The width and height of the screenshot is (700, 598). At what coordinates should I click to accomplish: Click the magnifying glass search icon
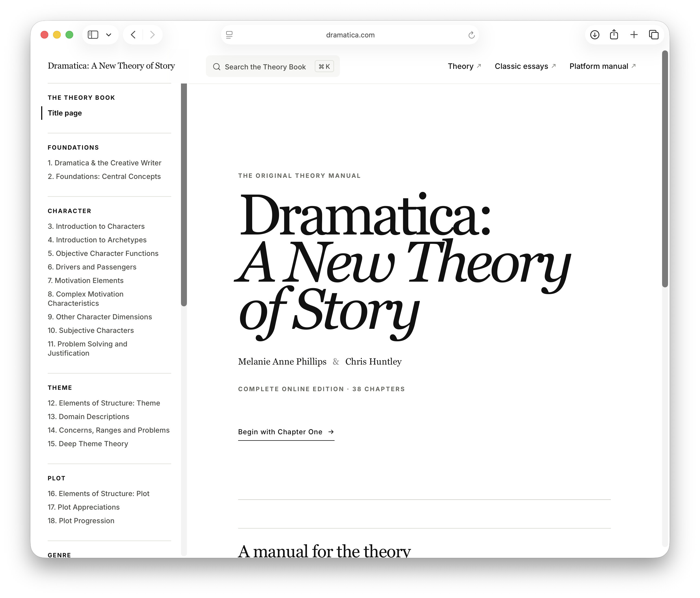tap(216, 67)
